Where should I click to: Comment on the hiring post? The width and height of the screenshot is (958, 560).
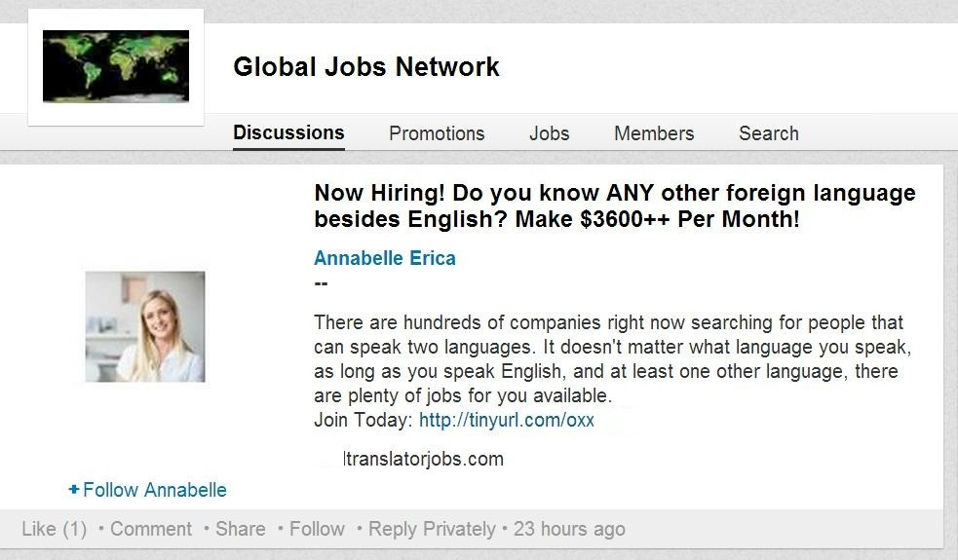(150, 529)
